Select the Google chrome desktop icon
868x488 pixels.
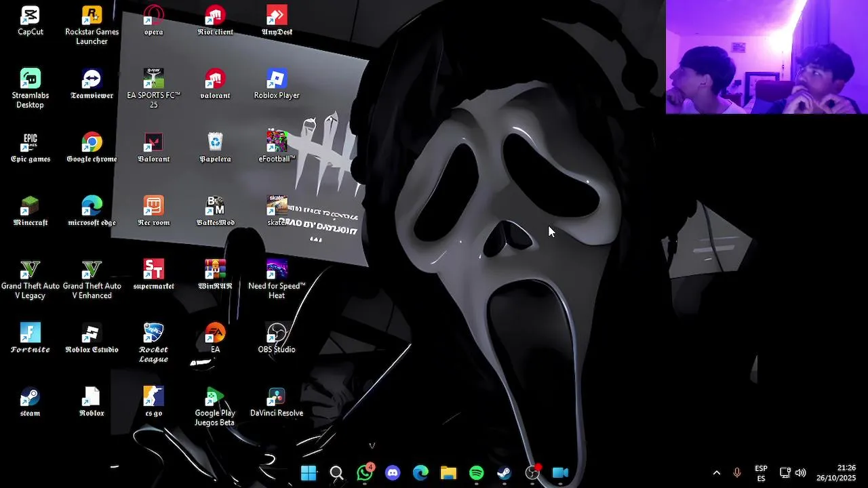[x=92, y=148]
